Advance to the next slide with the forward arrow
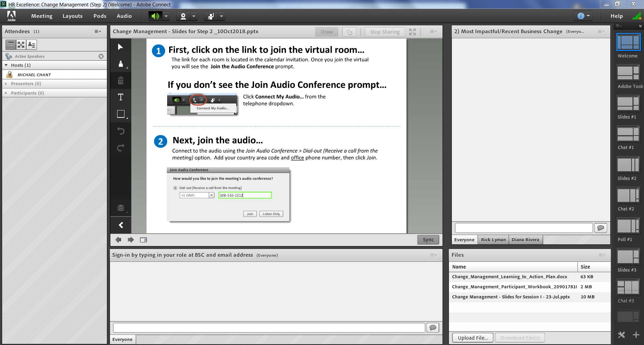644x345 pixels. coord(131,240)
